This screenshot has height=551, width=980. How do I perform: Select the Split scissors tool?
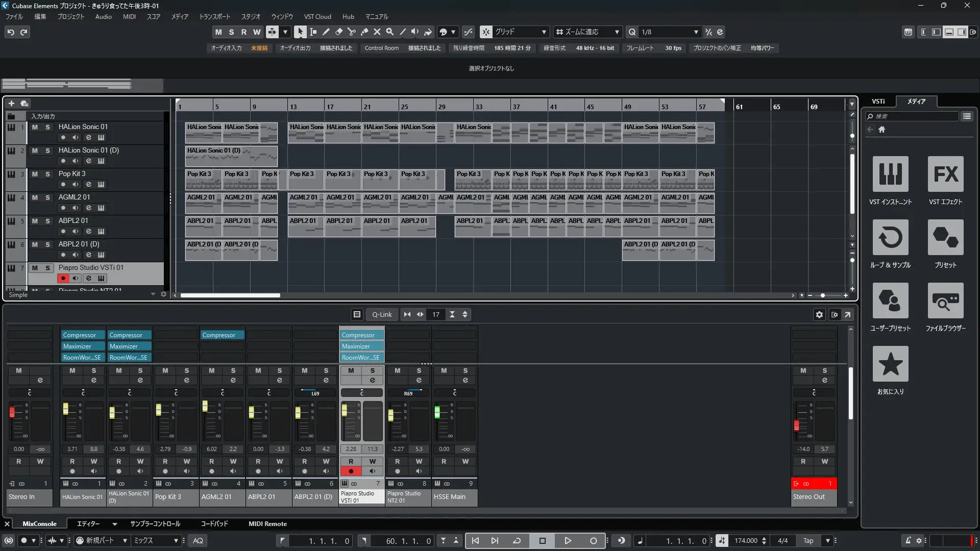[x=351, y=32]
